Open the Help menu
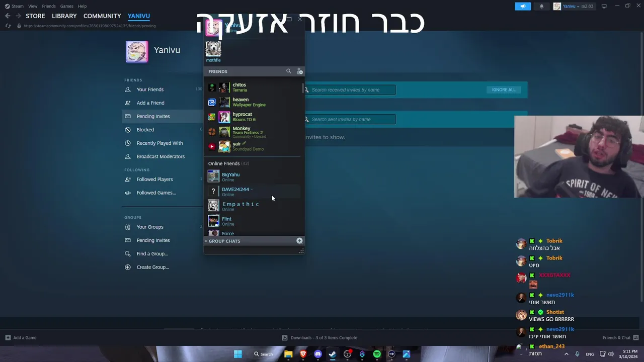The height and width of the screenshot is (362, 644). click(x=82, y=6)
